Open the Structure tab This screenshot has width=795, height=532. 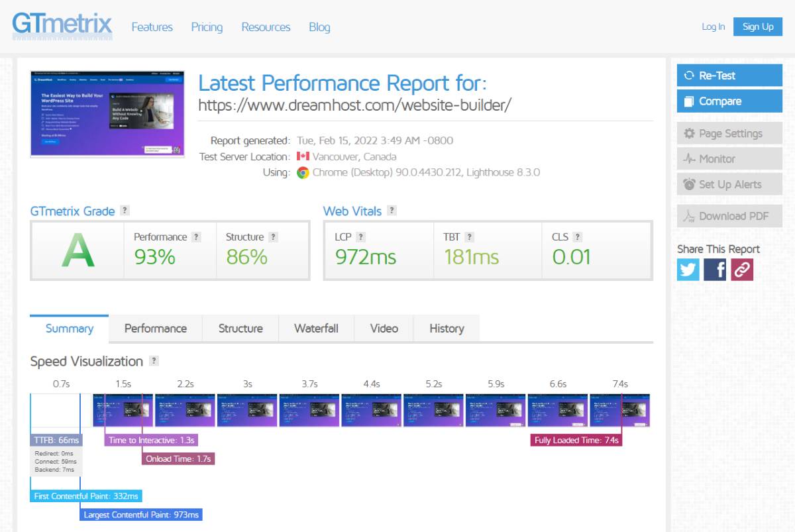[x=240, y=329]
